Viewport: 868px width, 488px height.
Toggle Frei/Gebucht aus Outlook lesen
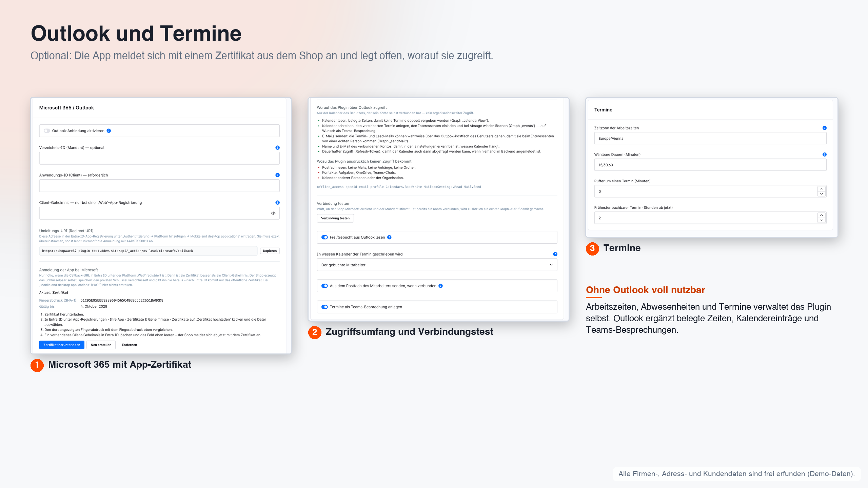(x=324, y=237)
